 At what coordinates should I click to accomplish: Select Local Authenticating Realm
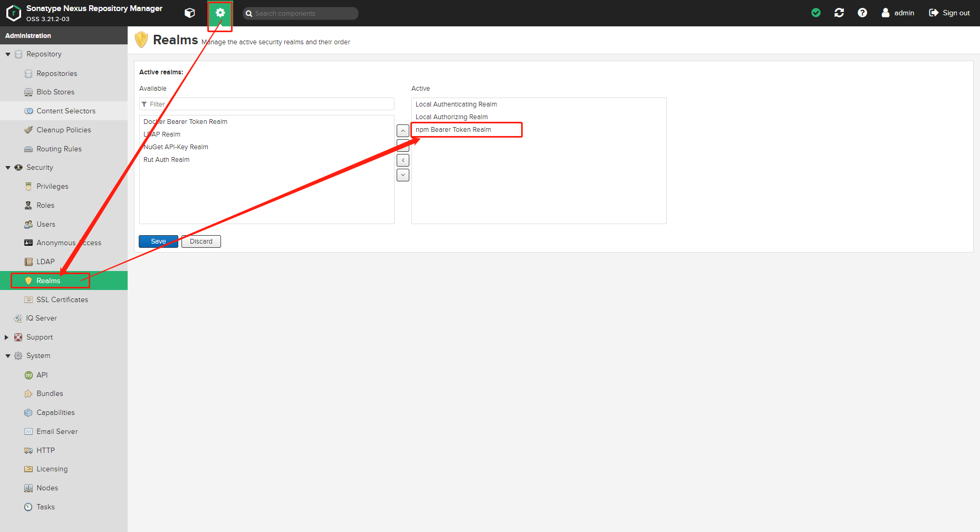tap(539, 104)
